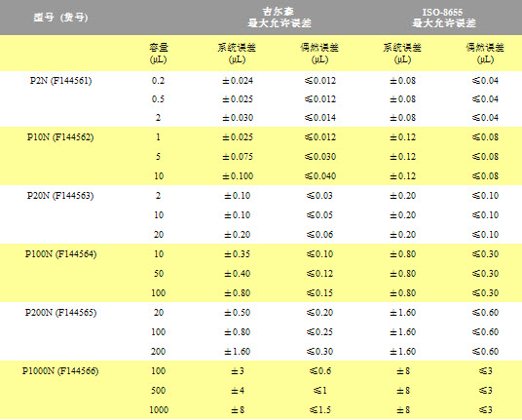This screenshot has width=522, height=420.
Task: Select the ±0.075 systematic error value
Action: [238, 157]
